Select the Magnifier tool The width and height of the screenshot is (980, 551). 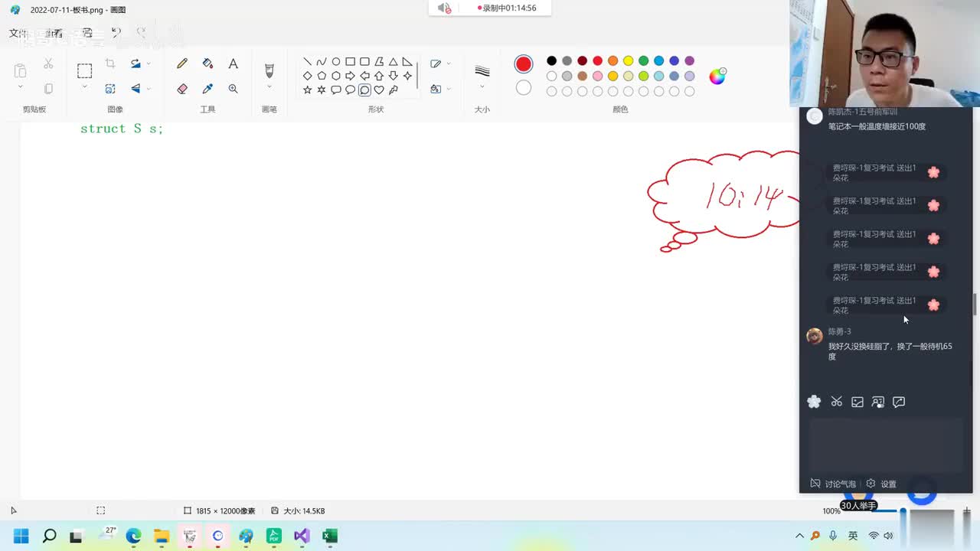(x=233, y=89)
